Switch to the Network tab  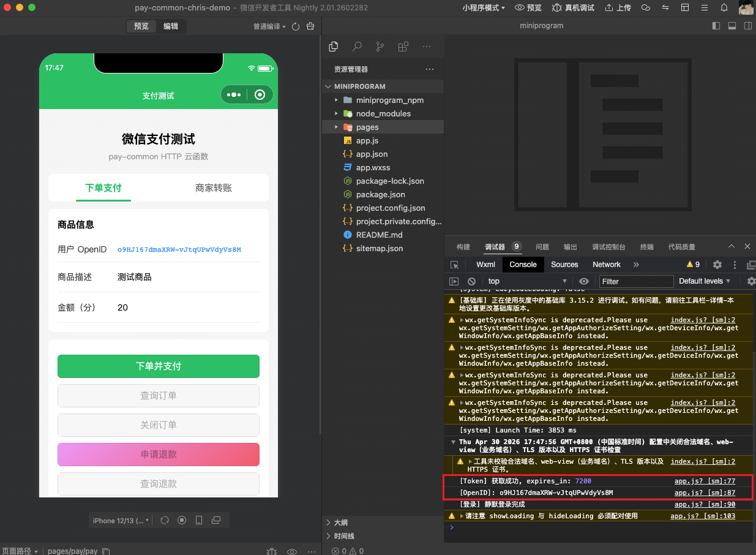point(607,265)
